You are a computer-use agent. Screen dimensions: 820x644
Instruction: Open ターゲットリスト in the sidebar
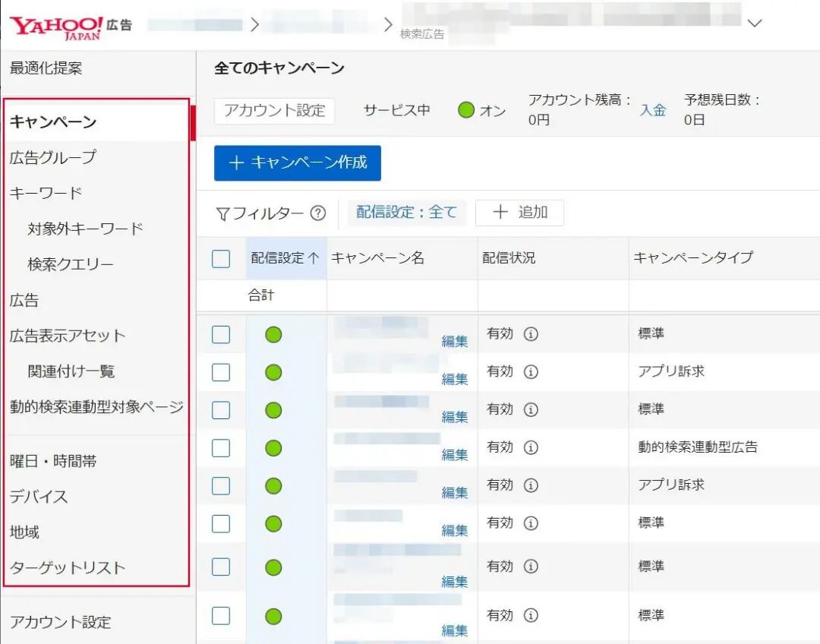68,567
